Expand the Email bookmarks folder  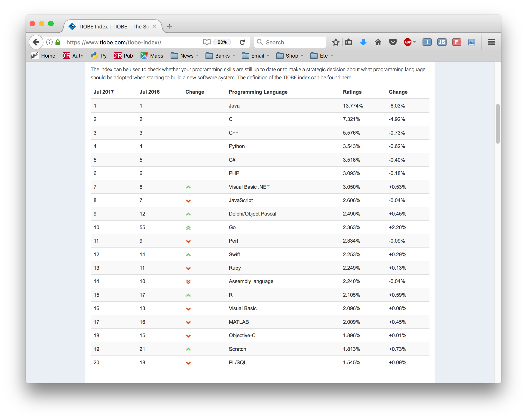(255, 56)
